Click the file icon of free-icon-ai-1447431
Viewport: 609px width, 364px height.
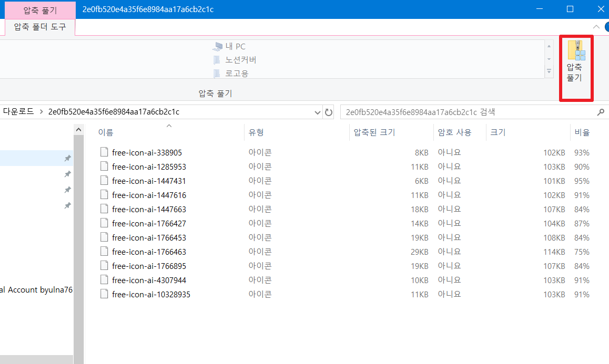tap(104, 180)
